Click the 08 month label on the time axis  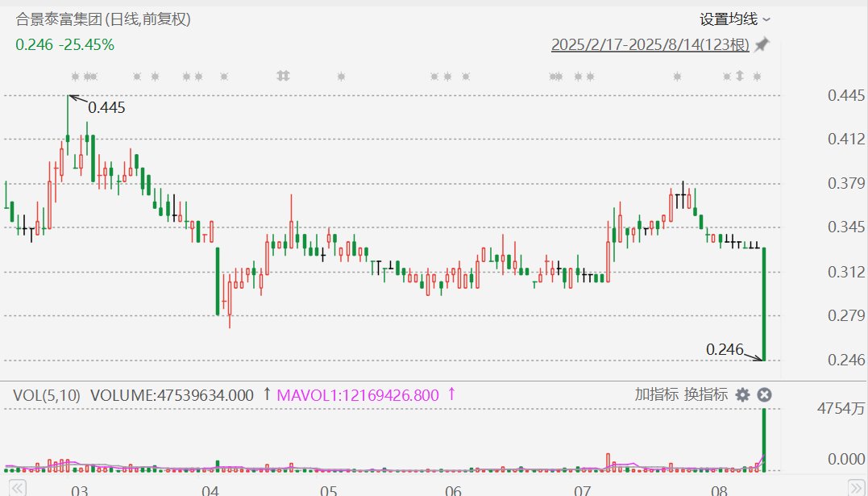tap(719, 490)
